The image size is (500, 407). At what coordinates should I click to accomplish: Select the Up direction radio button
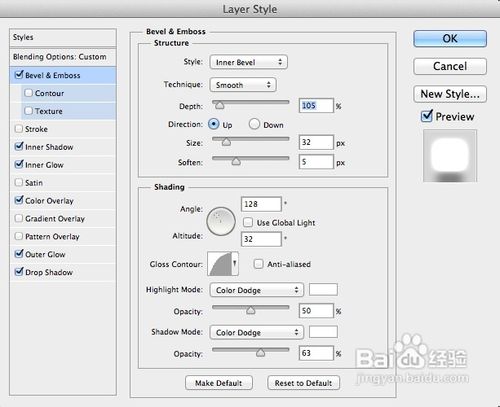(x=214, y=124)
